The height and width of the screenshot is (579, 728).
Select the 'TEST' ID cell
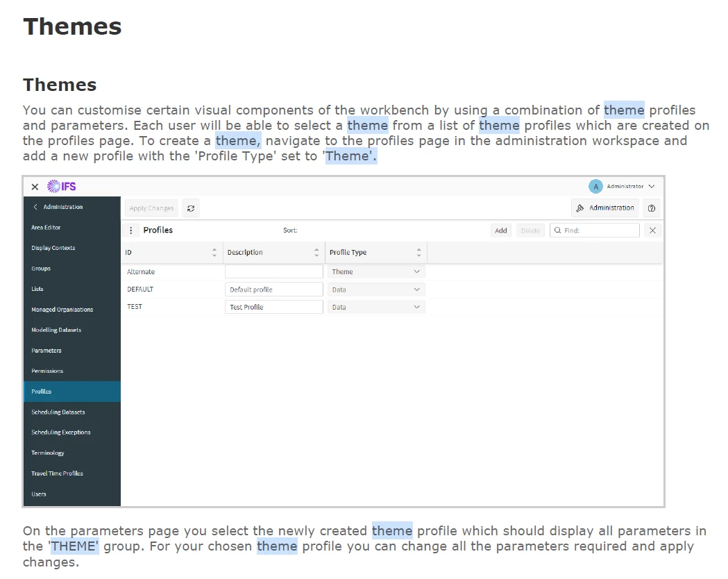(x=135, y=307)
